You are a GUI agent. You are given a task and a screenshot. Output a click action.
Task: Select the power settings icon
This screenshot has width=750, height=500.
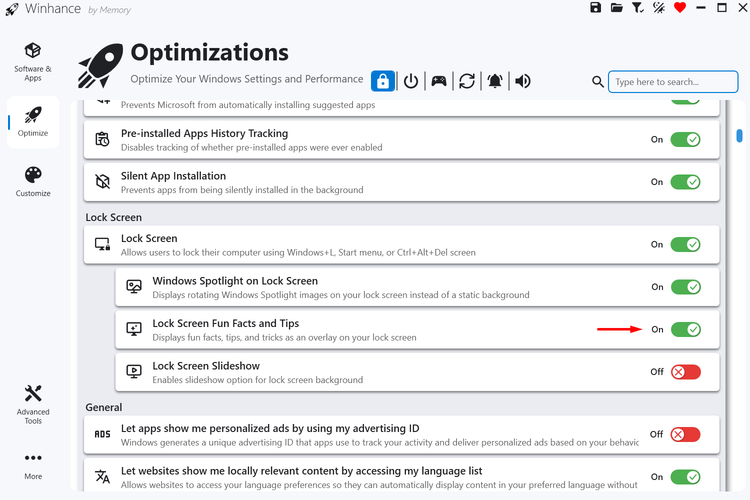tap(410, 81)
